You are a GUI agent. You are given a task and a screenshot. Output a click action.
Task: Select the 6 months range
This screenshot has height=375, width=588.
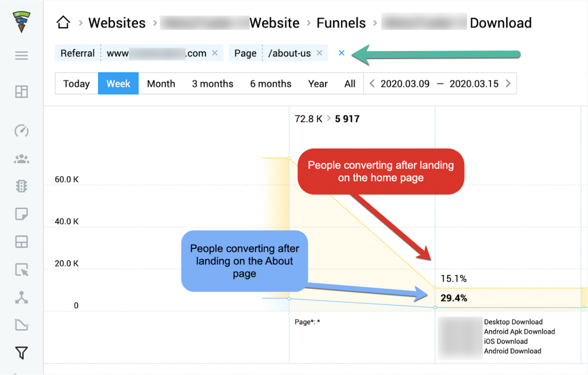coord(271,84)
